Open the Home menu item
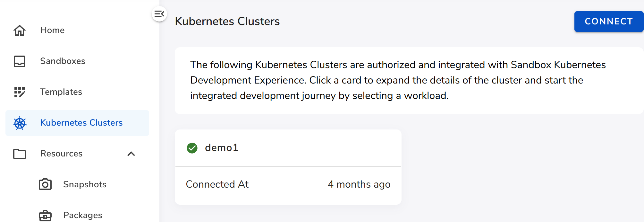Viewport: 644px width, 222px height. pyautogui.click(x=77, y=30)
